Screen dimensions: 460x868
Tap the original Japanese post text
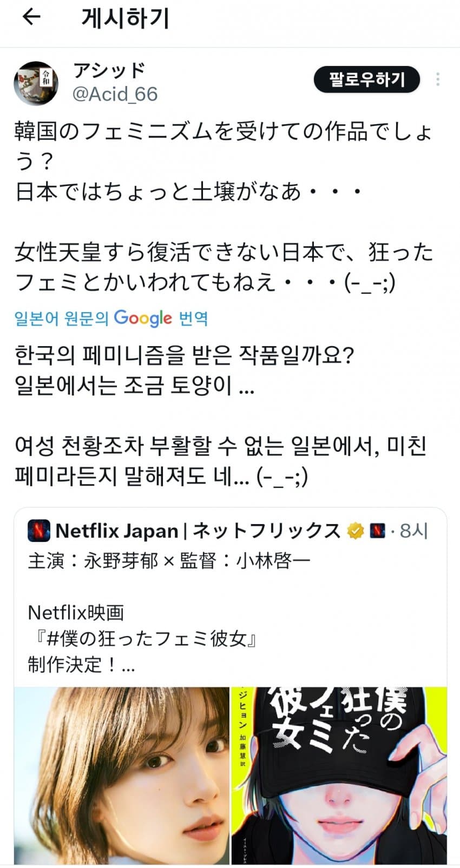223,207
